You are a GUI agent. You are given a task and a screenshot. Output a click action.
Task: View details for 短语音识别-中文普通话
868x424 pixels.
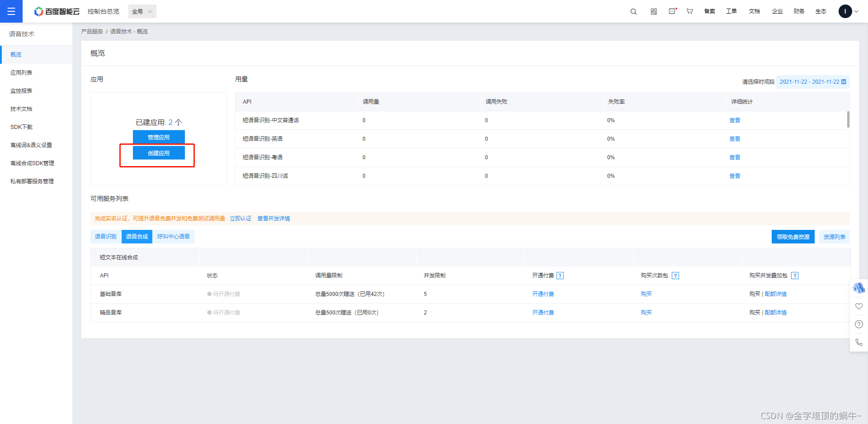click(735, 120)
